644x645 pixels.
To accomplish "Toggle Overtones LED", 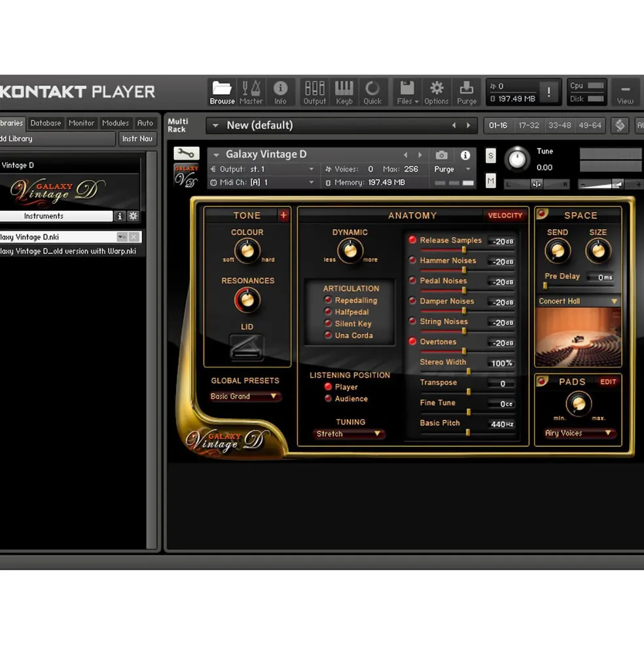I will point(412,341).
